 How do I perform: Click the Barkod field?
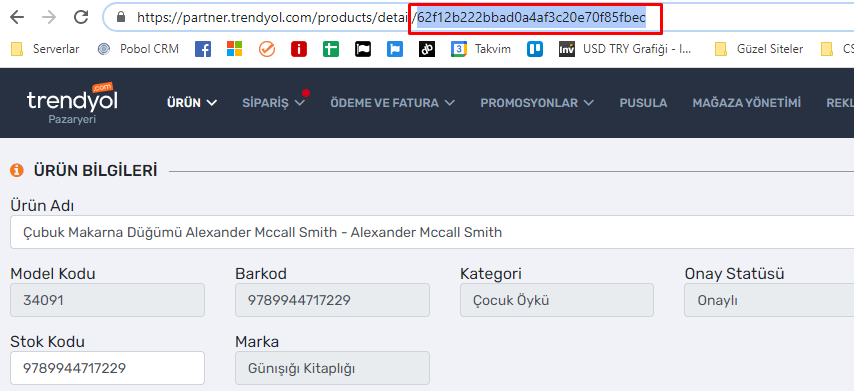(332, 300)
